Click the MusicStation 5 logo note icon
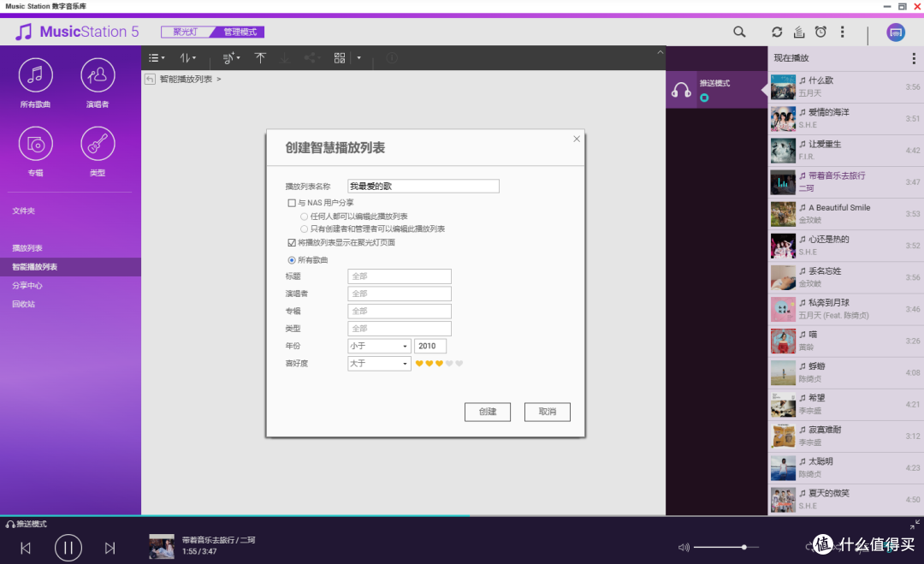924x564 pixels. (24, 32)
